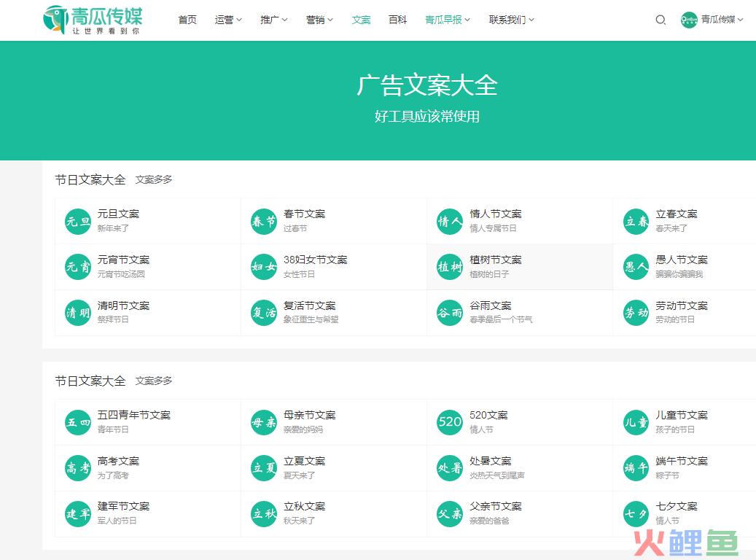The width and height of the screenshot is (756, 560).
Task: Select the 文案 navigation item
Action: point(361,20)
